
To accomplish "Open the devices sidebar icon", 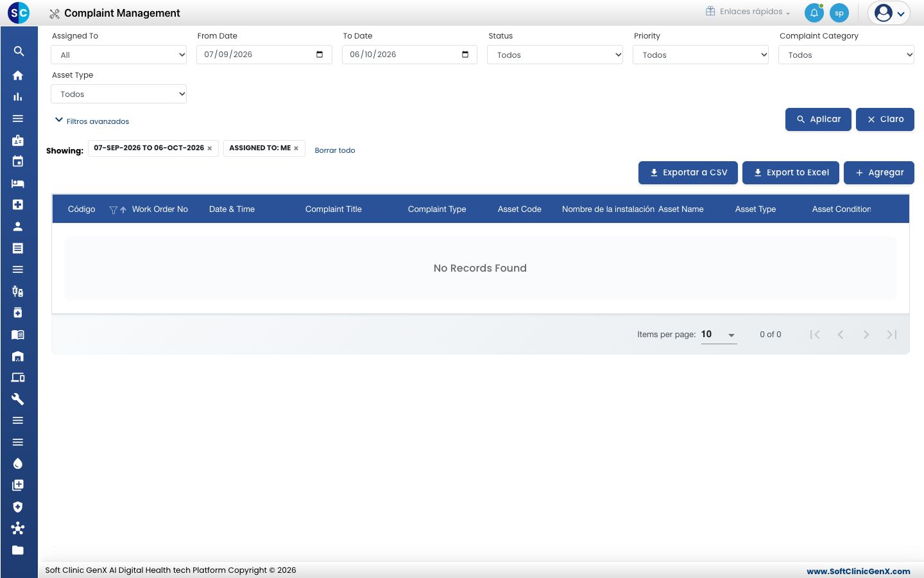I will [x=18, y=378].
